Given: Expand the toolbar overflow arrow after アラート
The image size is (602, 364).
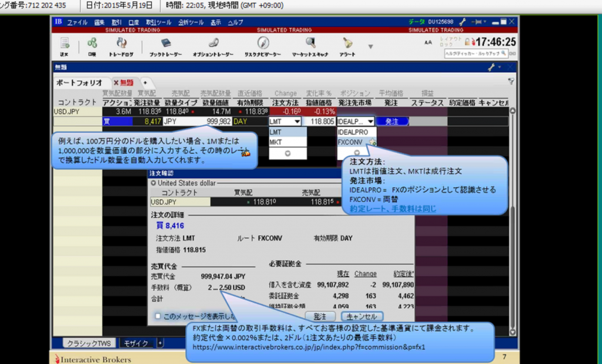Looking at the screenshot, I should (x=370, y=47).
